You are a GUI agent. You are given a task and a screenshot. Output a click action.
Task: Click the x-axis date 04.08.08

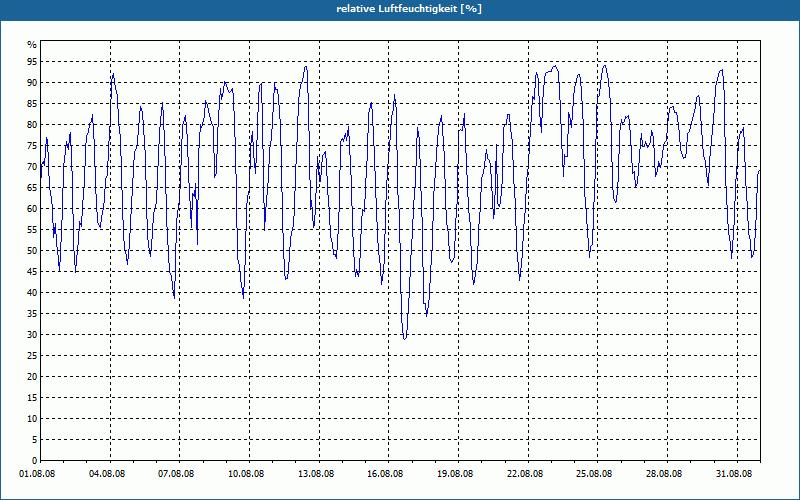coord(107,474)
